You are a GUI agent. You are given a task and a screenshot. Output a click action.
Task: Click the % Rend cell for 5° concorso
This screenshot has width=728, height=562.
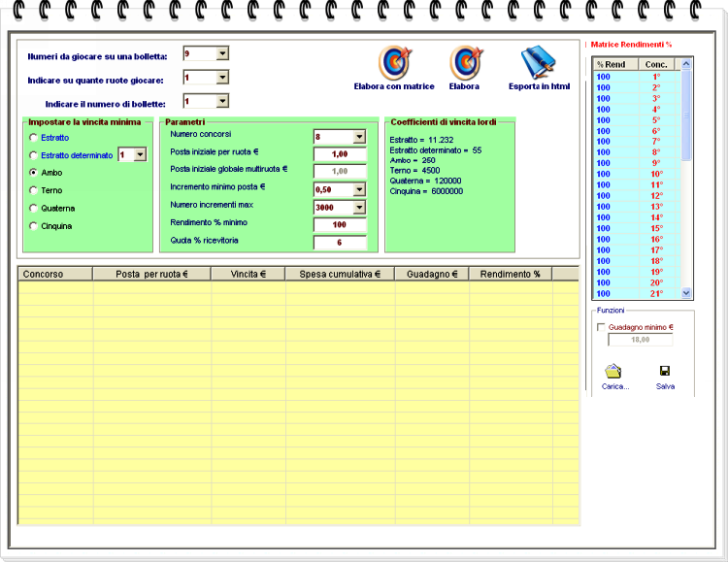616,120
